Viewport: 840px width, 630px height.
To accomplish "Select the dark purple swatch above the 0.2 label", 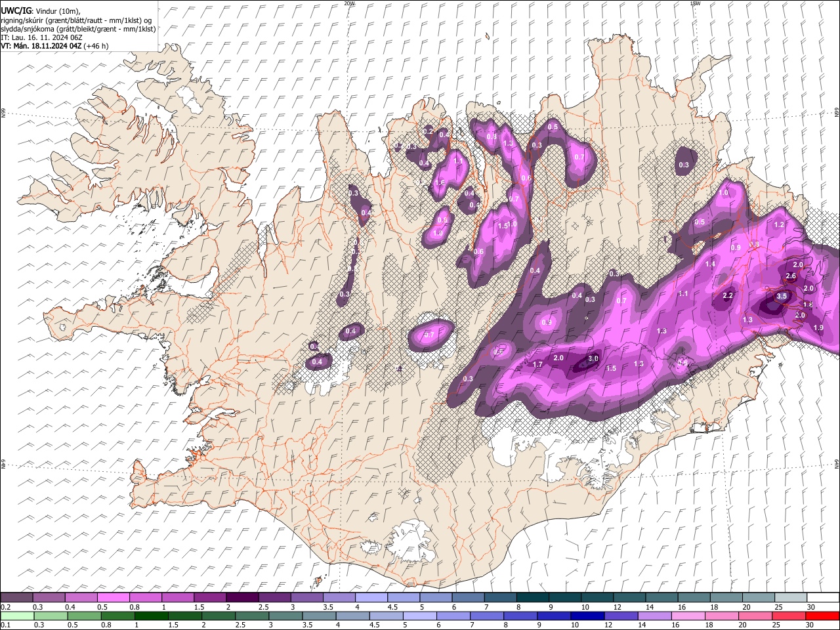I will pos(17,597).
